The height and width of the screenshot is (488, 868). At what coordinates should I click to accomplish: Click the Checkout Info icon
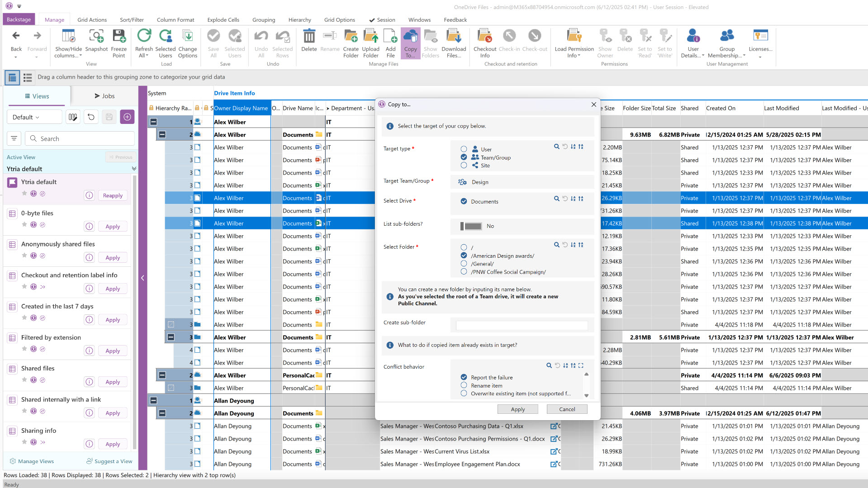pos(485,36)
